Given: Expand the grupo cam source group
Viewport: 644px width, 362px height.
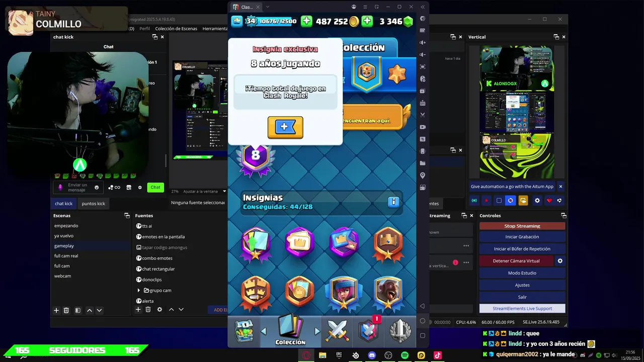Looking at the screenshot, I should 139,290.
